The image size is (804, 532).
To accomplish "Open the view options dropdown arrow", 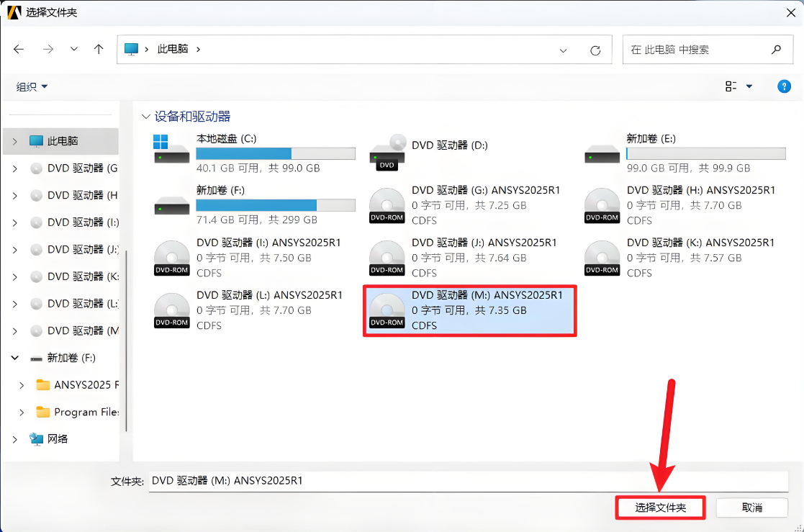I will [749, 86].
